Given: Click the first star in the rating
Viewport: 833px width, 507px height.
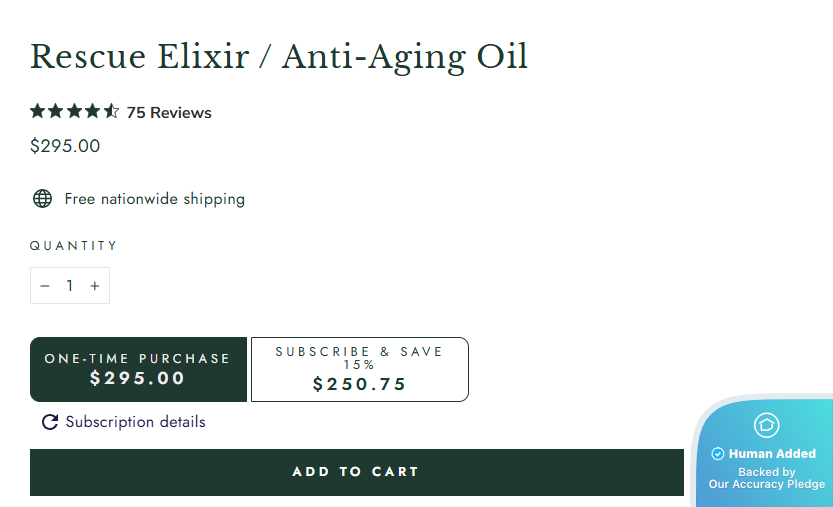Looking at the screenshot, I should [38, 112].
